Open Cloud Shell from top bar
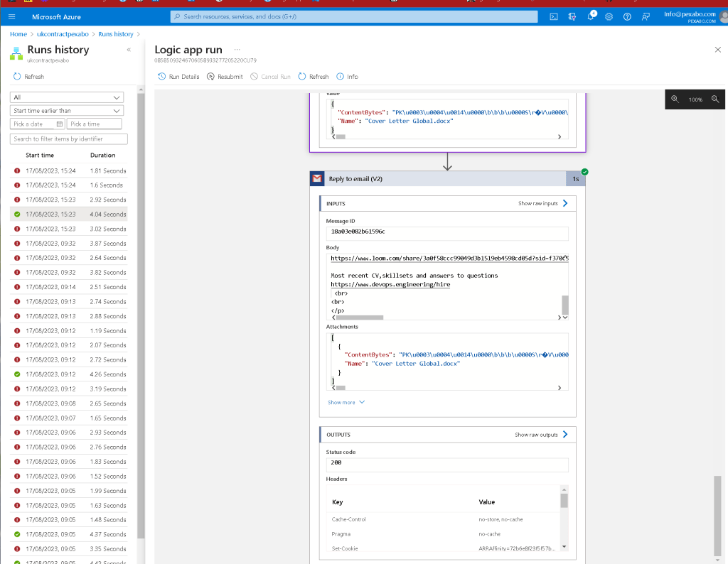 (x=553, y=17)
